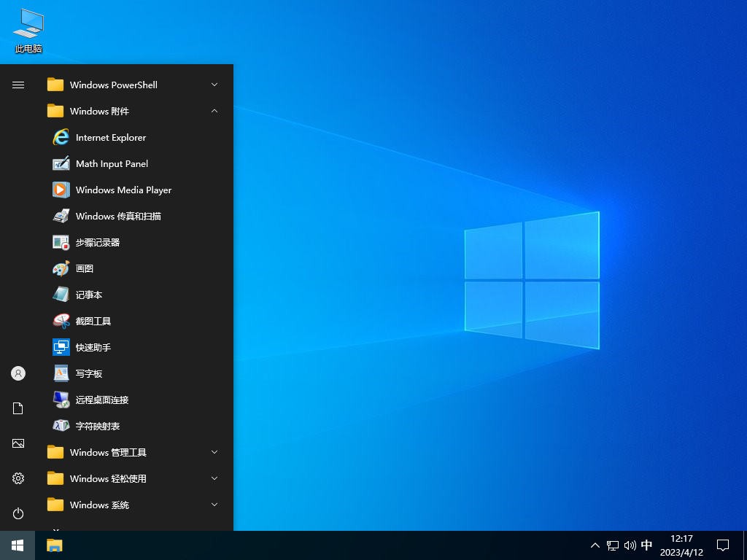Open Internet Explorer from Start menu
This screenshot has height=560, width=747.
click(x=110, y=137)
